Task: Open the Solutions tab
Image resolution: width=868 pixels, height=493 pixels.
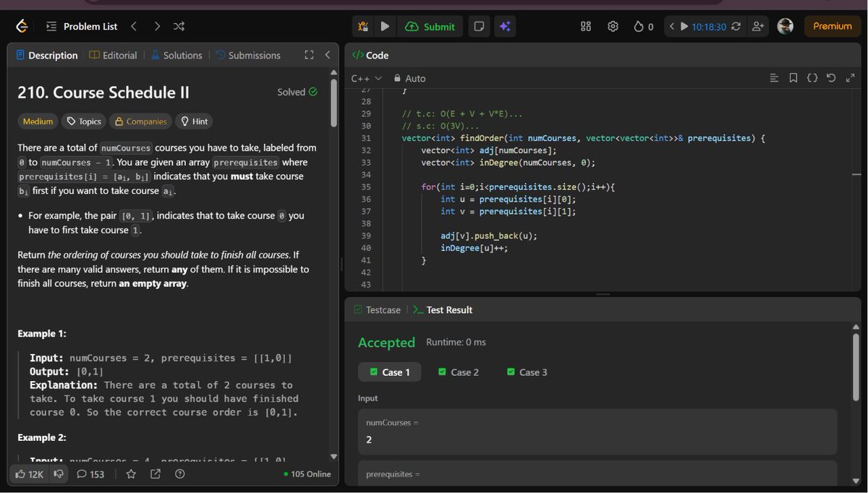Action: pyautogui.click(x=176, y=55)
